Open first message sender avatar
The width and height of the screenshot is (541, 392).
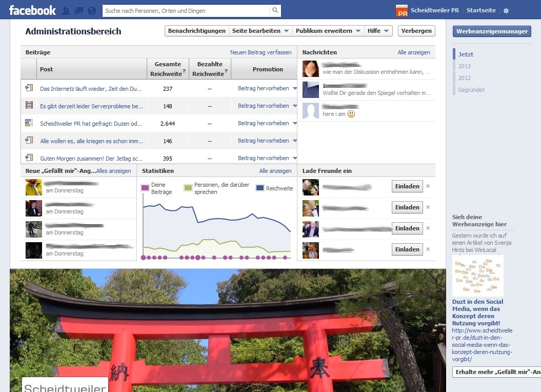311,69
